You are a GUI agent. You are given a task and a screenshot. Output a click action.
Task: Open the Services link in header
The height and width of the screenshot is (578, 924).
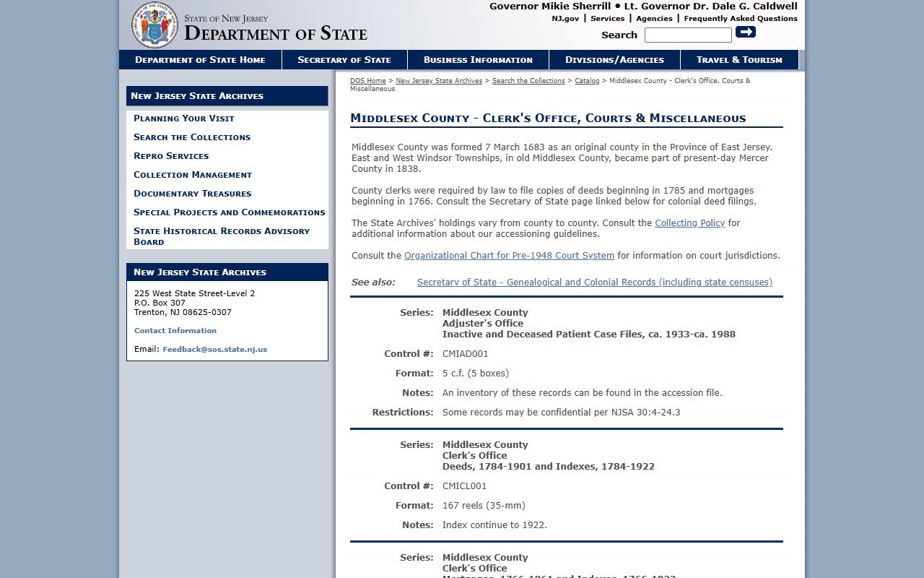coord(607,19)
